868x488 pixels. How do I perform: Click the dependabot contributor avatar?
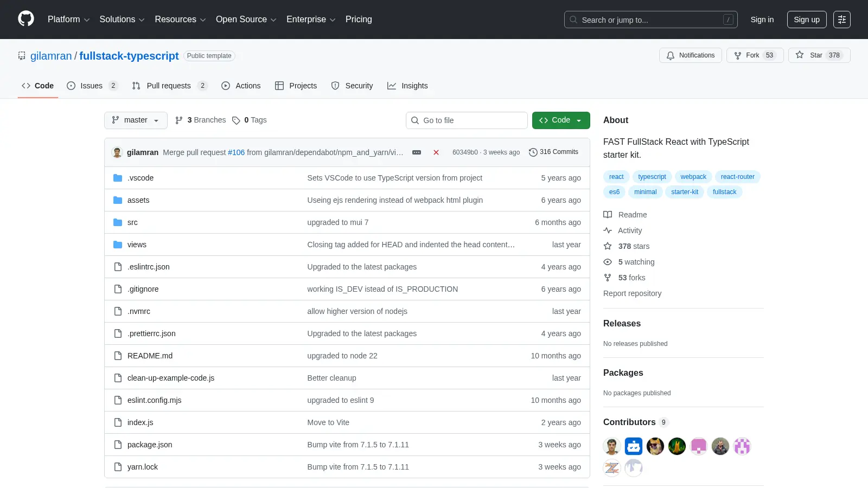tap(634, 446)
